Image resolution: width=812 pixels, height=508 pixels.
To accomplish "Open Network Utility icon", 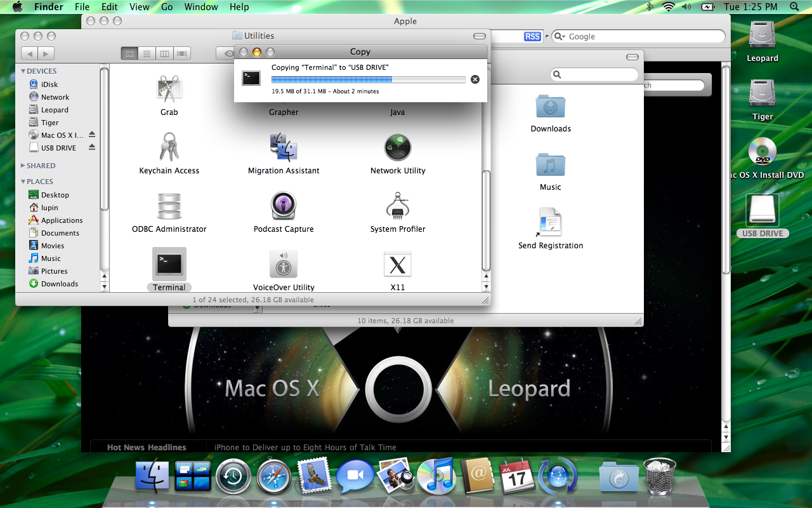I will (398, 147).
